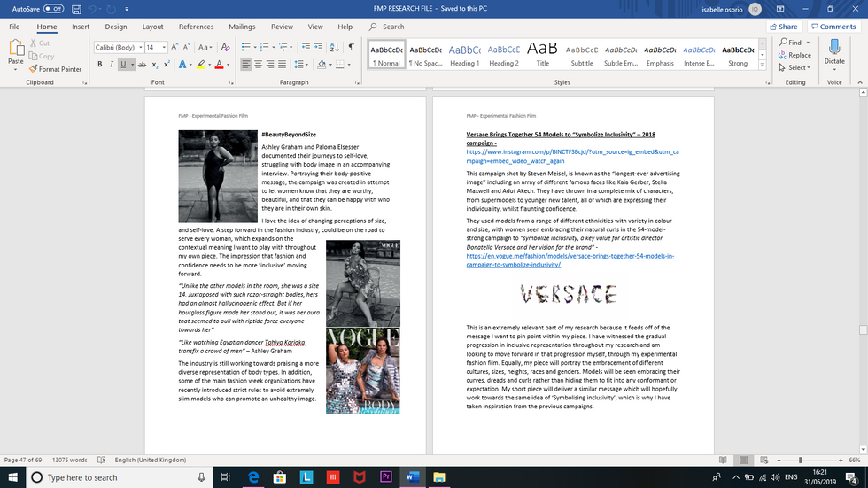
Task: Switch to Read Mode view
Action: pyautogui.click(x=723, y=461)
